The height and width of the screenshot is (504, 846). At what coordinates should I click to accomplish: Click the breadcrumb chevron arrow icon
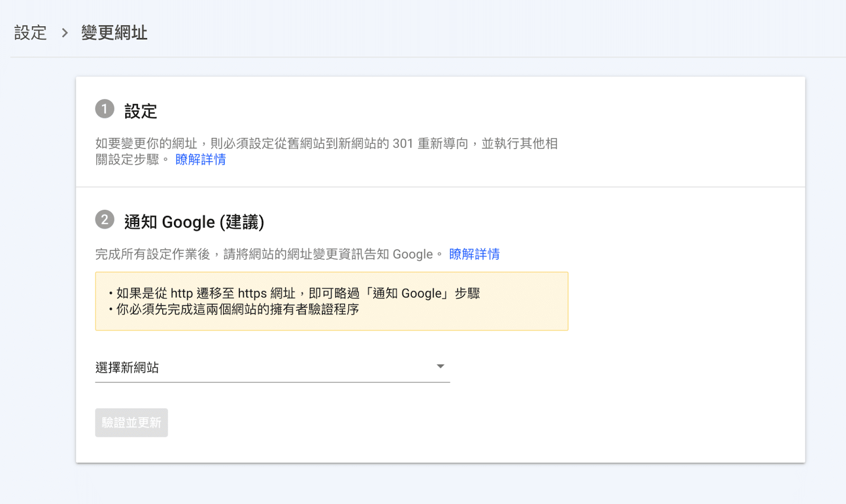tap(65, 33)
